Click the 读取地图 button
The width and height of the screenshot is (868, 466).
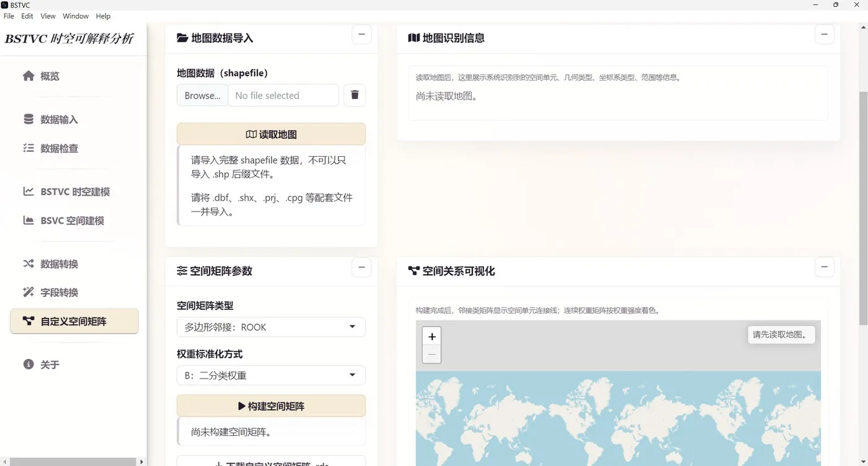pyautogui.click(x=271, y=134)
